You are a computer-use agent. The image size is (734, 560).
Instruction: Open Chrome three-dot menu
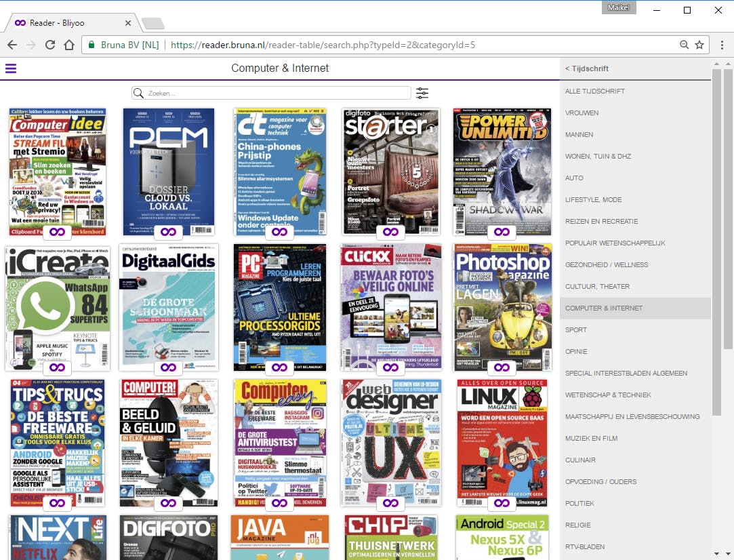pos(722,45)
